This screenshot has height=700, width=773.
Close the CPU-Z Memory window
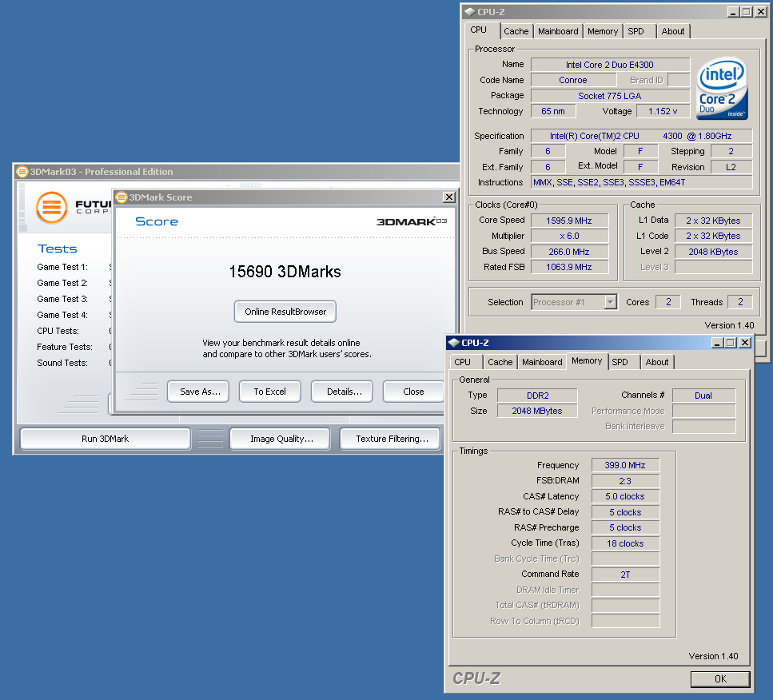tap(745, 343)
